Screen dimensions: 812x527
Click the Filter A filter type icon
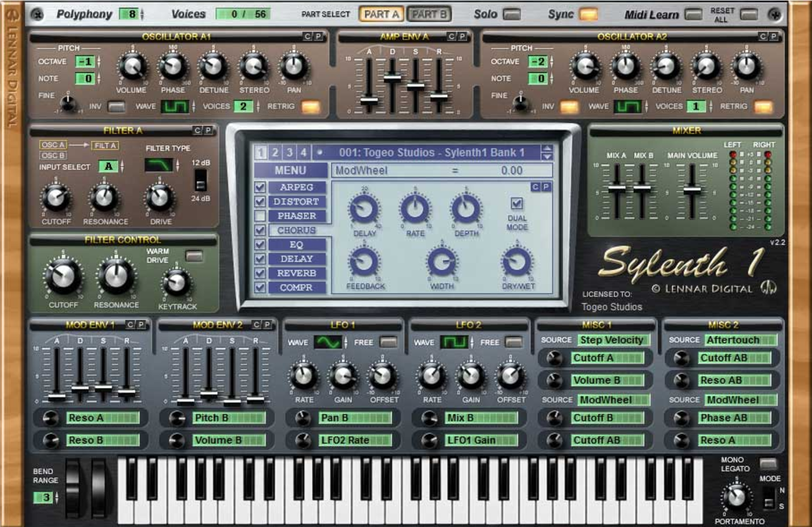tap(159, 165)
